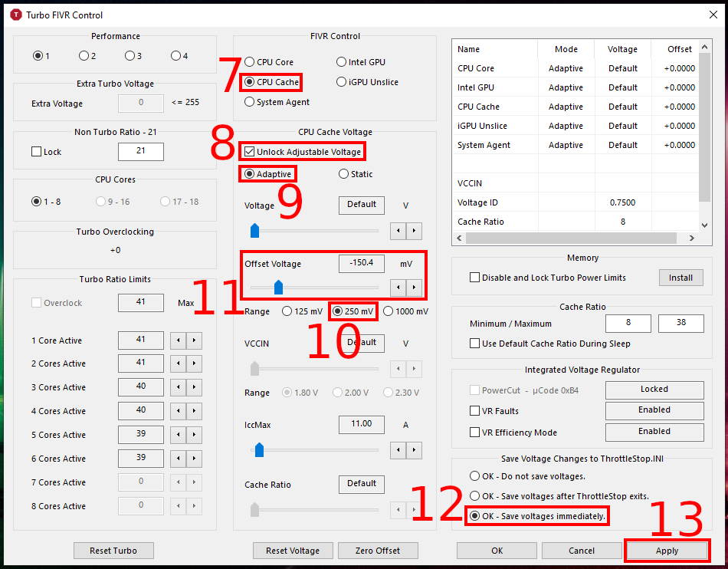Click the Apply button

(667, 551)
